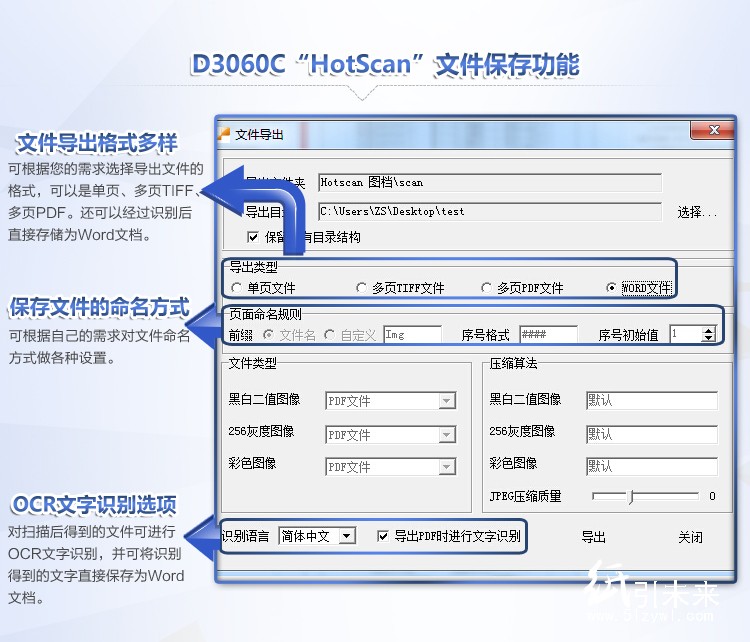Select the 单页文件 radio option
Viewport: 750px width, 642px height.
236,288
